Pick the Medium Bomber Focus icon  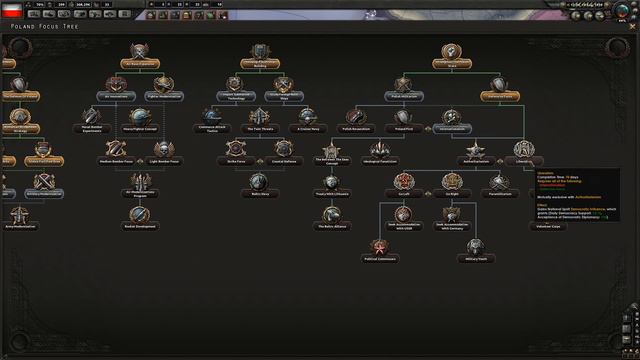point(116,149)
